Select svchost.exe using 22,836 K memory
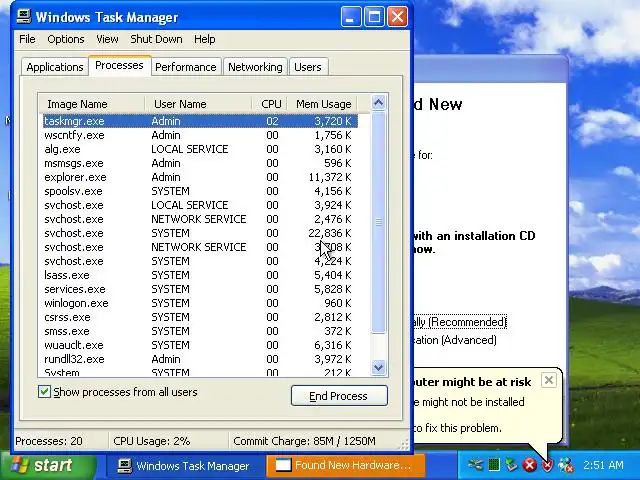 click(200, 233)
